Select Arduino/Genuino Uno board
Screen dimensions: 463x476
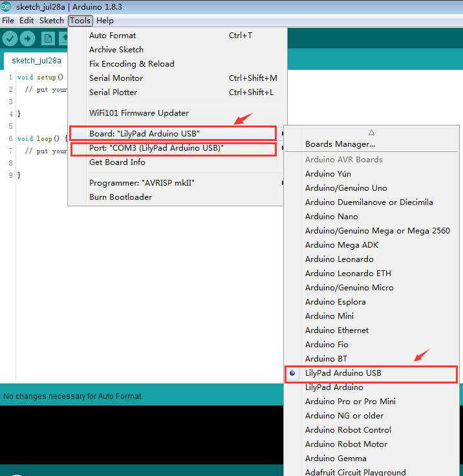[x=346, y=188]
